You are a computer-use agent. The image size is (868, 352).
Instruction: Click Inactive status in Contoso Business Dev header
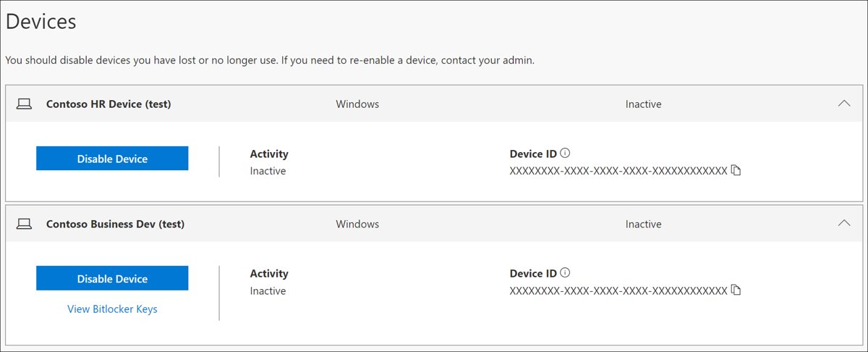pos(644,225)
